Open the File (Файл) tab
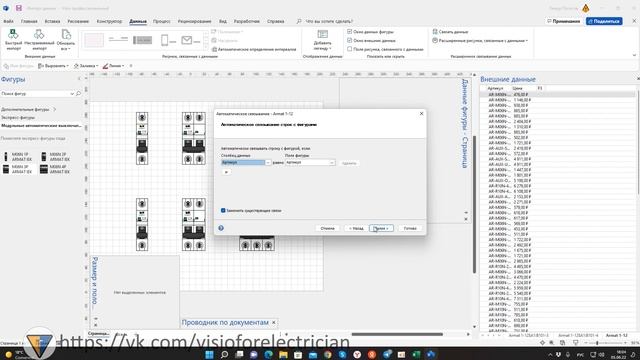640x360 pixels. point(8,21)
